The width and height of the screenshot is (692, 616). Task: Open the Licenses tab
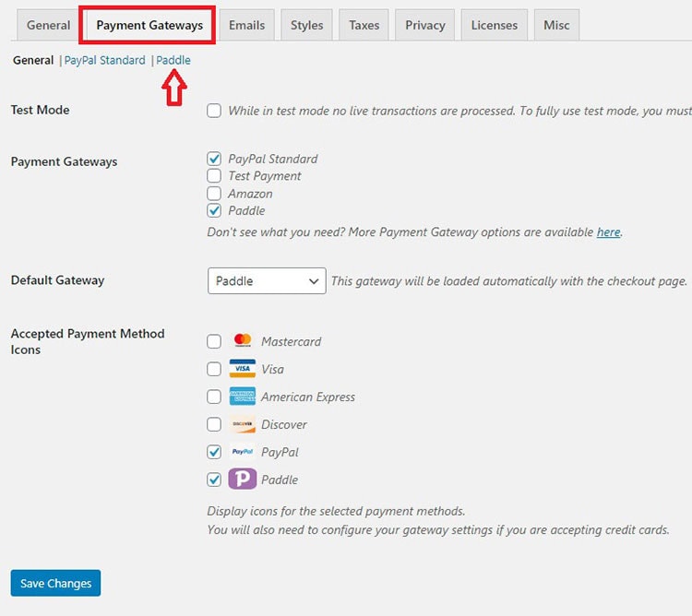click(x=495, y=25)
